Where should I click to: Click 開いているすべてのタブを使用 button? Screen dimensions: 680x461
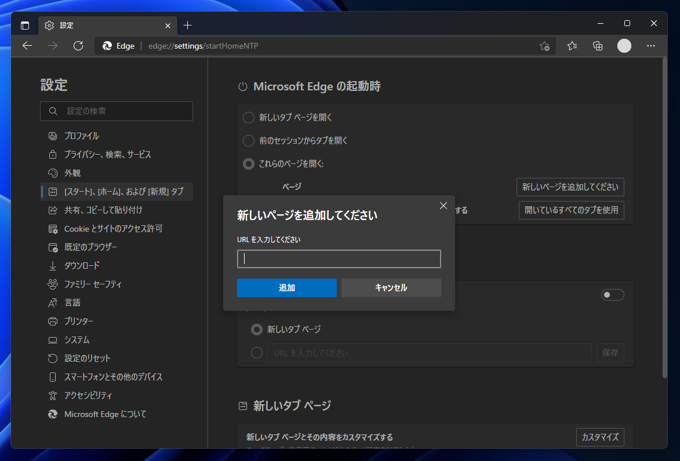(571, 210)
